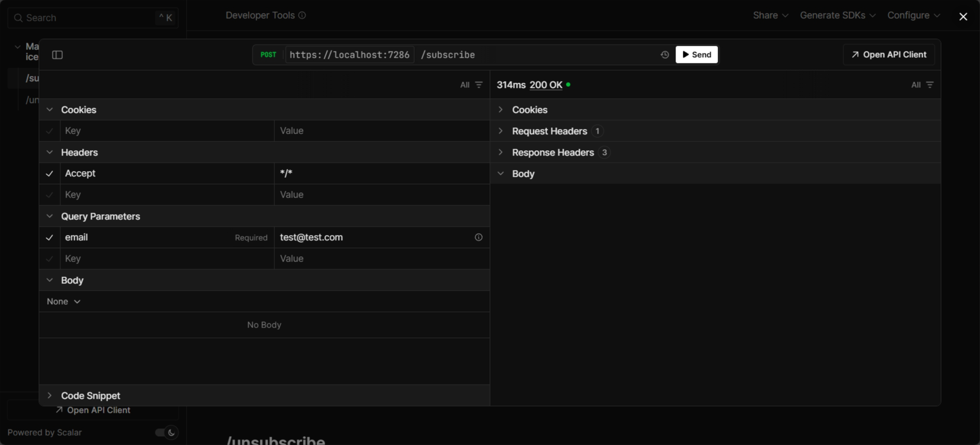Click the cookie Value input field

[382, 131]
